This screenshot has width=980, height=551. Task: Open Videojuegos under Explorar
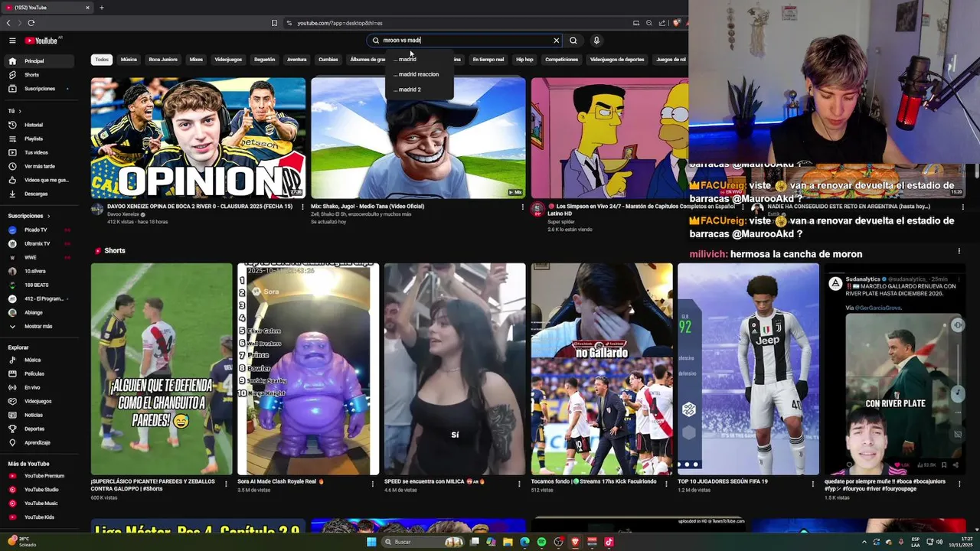[41, 401]
